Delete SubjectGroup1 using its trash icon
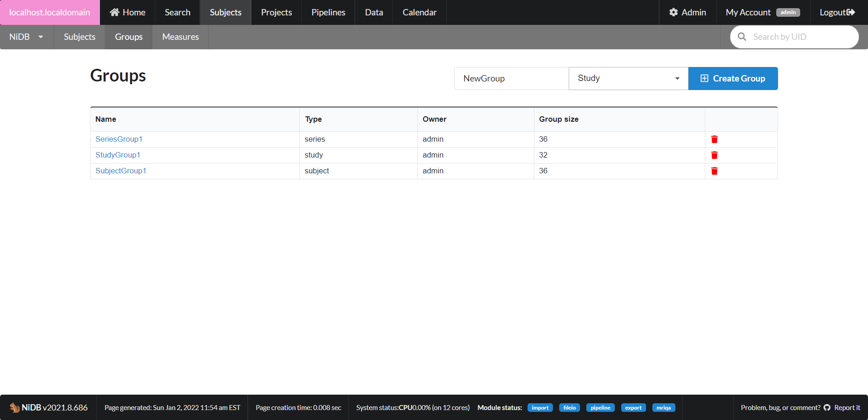Viewport: 868px width, 420px height. point(714,171)
